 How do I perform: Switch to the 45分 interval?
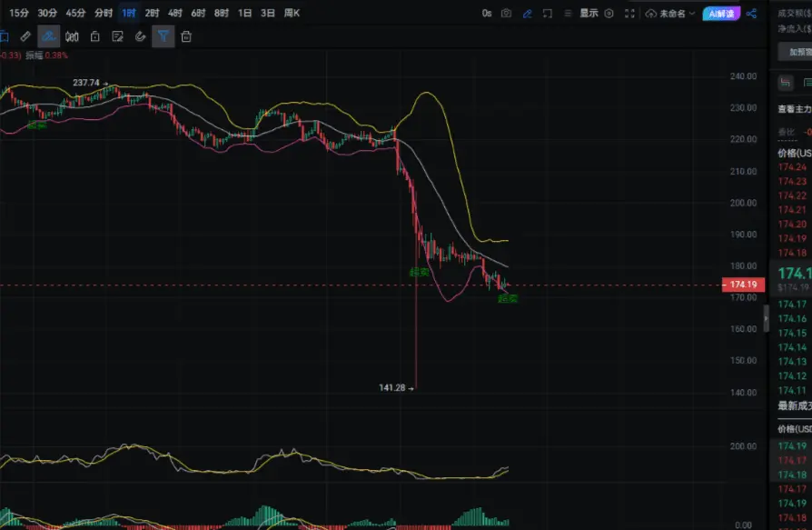click(75, 13)
